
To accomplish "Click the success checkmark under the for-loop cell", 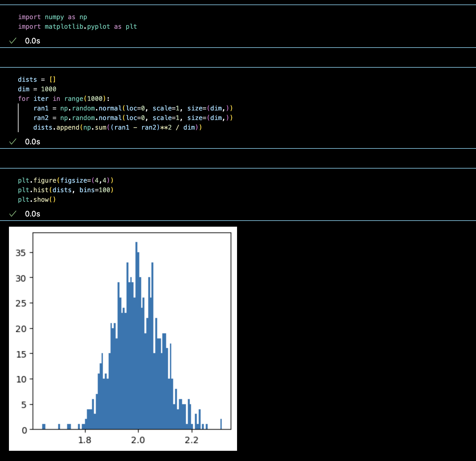I will 13,142.
